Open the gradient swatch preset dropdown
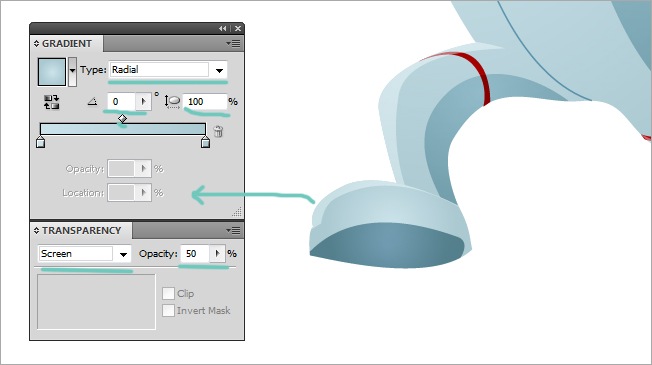Viewport: 652px width, 365px height. click(72, 72)
